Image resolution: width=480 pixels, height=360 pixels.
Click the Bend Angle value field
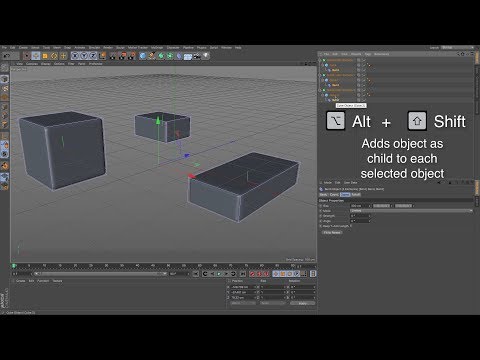[x=359, y=221]
